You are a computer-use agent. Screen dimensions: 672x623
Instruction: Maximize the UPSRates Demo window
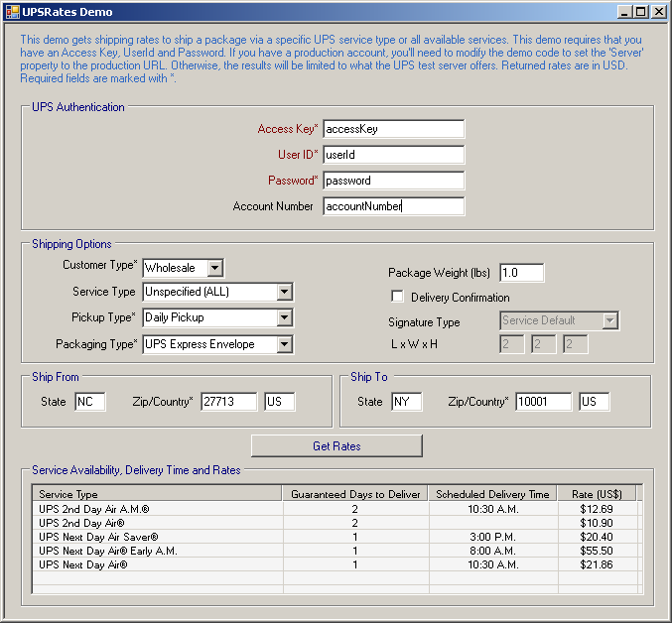(x=640, y=12)
